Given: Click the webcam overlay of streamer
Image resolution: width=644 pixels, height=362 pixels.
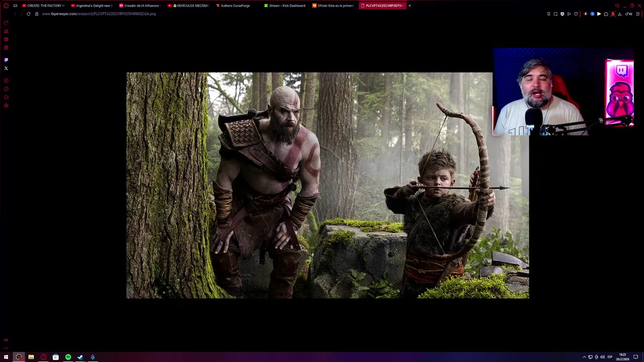Looking at the screenshot, I should pos(563,92).
